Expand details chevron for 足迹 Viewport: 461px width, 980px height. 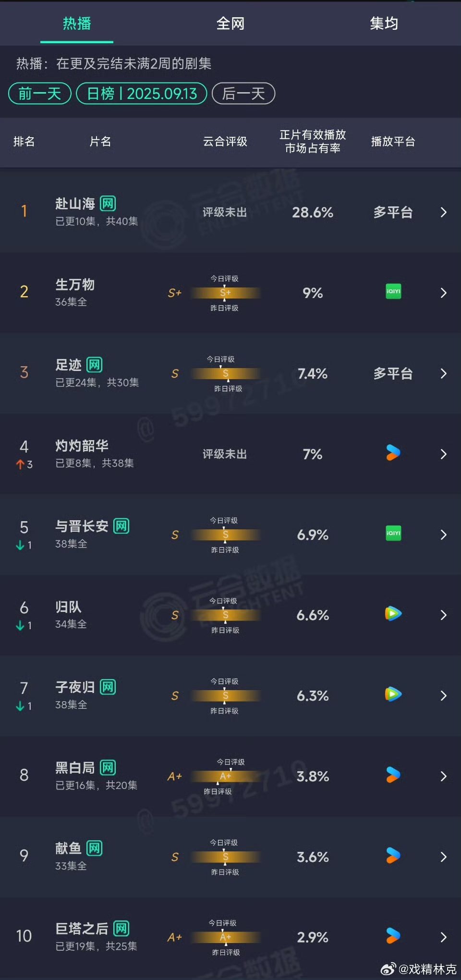coord(444,373)
